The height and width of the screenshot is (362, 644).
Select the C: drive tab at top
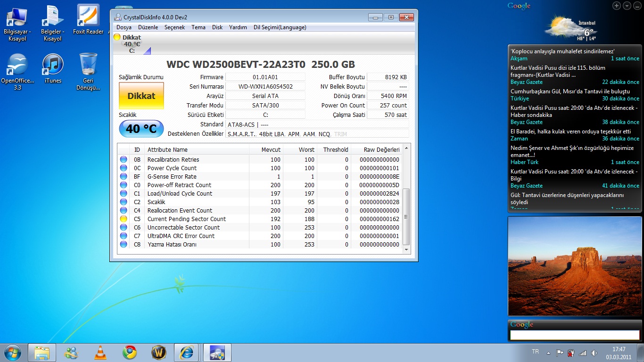coord(132,44)
